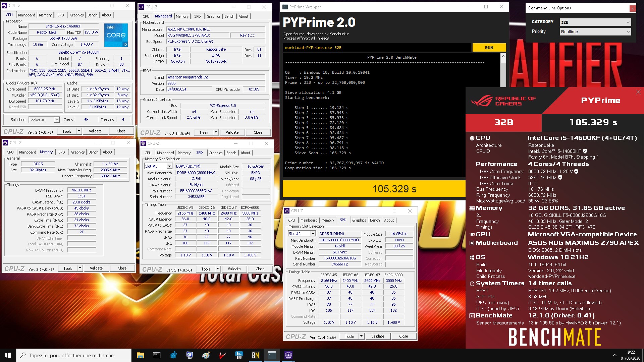The height and width of the screenshot is (362, 644).
Task: Open About tab in Slot #1 SPD window
Action: tap(246, 153)
